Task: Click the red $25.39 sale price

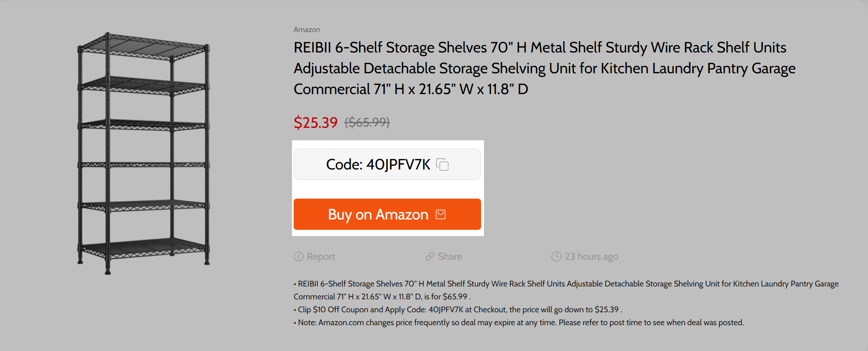Action: point(315,122)
